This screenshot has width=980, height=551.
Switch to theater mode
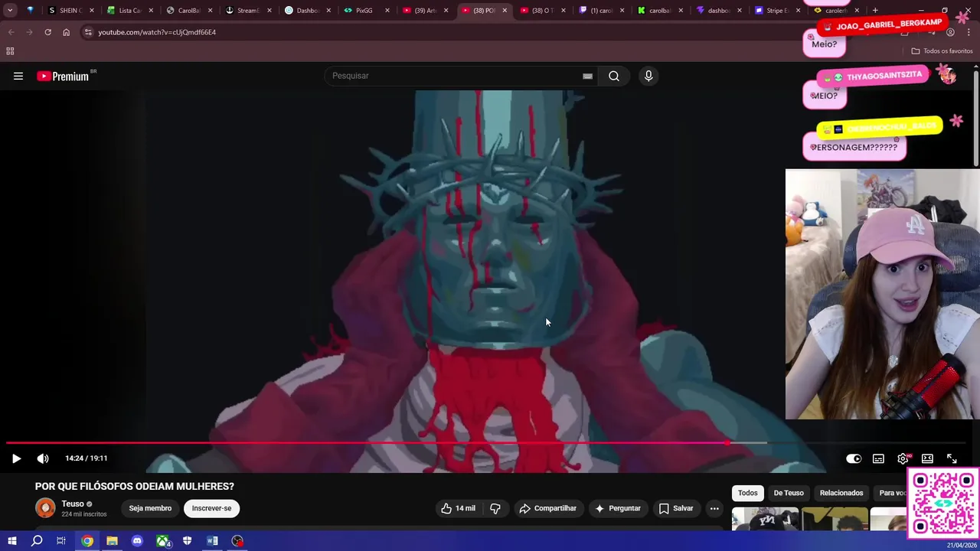pyautogui.click(x=927, y=458)
